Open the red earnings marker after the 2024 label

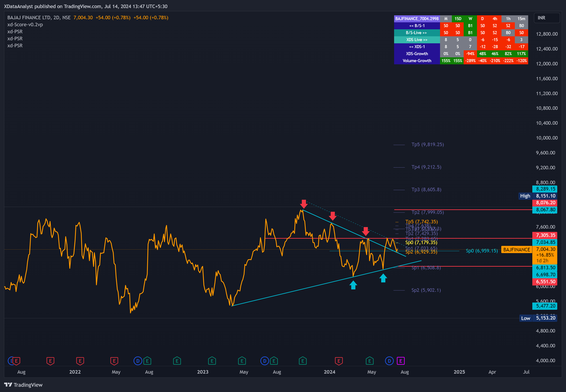tap(339, 361)
